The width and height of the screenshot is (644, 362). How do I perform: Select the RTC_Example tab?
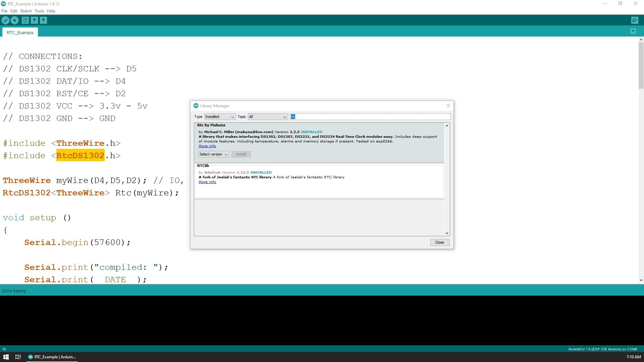tap(20, 33)
